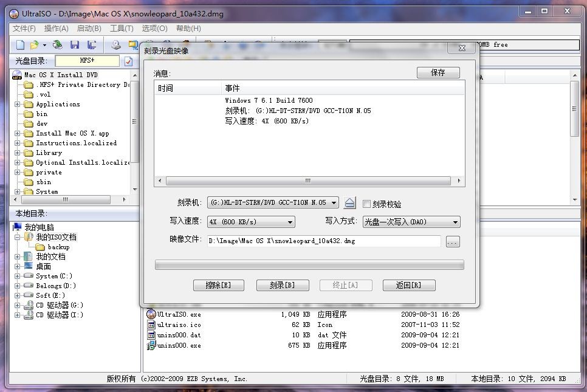This screenshot has height=392, width=587.
Task: Click the disc directory tree horizontal scrollbar
Action: 69,199
